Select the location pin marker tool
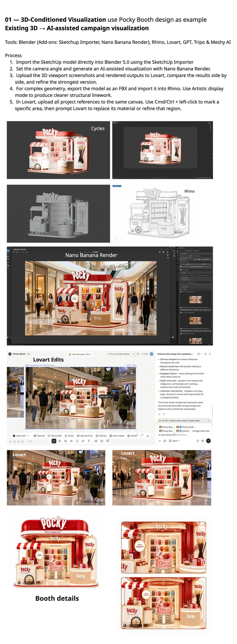This screenshot has width=237, height=644. point(60,441)
